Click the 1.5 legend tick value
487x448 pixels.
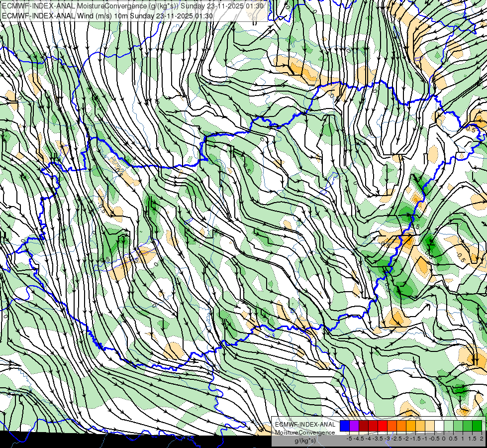tap(472, 439)
